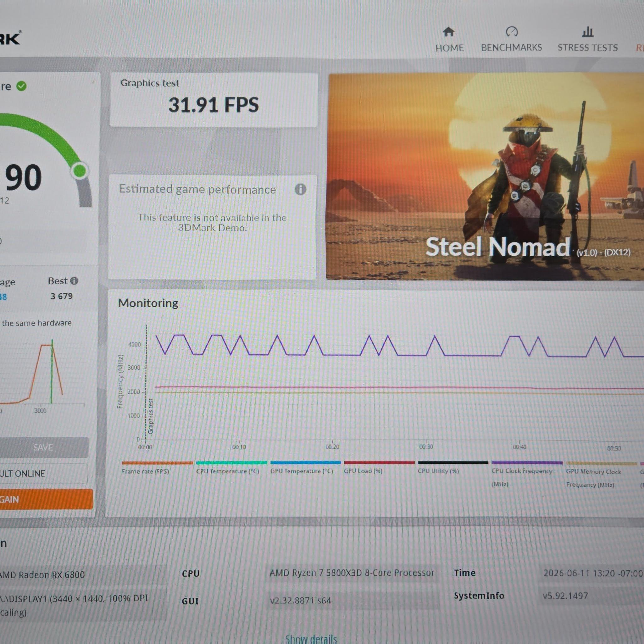Click the green score gauge knob
644x644 pixels.
80,171
